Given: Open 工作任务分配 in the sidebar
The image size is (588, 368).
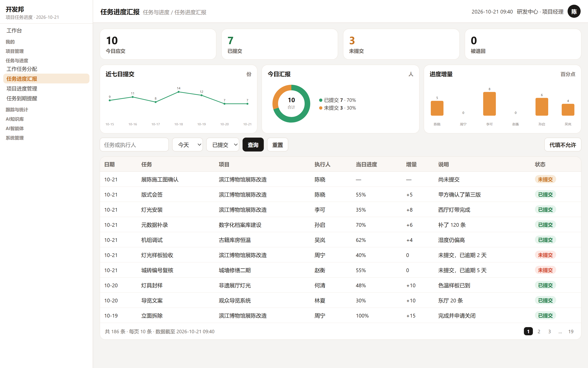Looking at the screenshot, I should (46, 69).
